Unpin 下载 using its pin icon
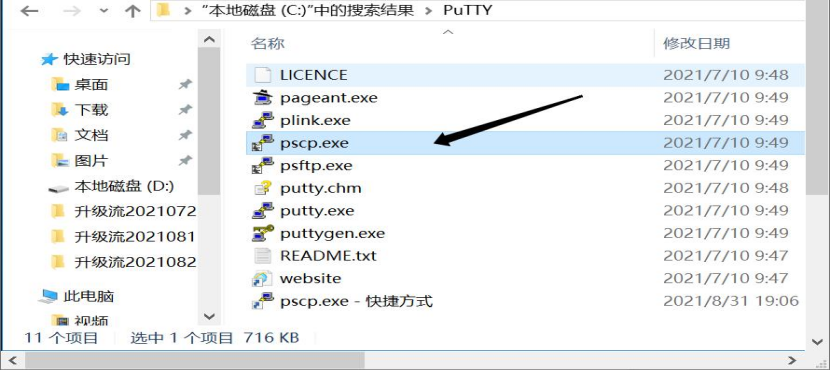Viewport: 831px width, 371px height. coord(185,110)
